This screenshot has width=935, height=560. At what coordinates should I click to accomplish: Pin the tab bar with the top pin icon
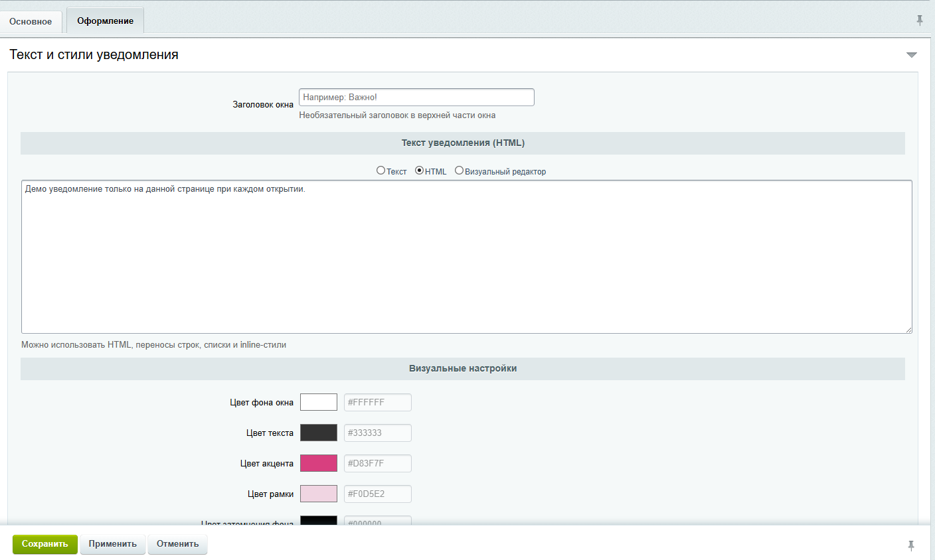tap(920, 21)
